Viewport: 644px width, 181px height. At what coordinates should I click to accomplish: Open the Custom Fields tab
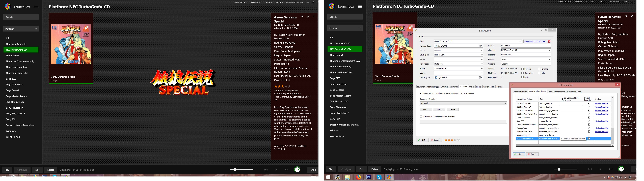point(489,87)
